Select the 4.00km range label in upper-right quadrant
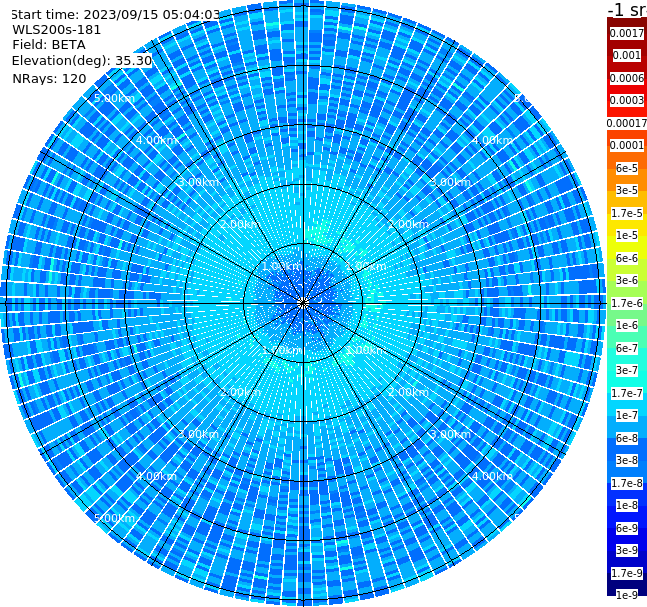This screenshot has width=647, height=607. coord(493,140)
